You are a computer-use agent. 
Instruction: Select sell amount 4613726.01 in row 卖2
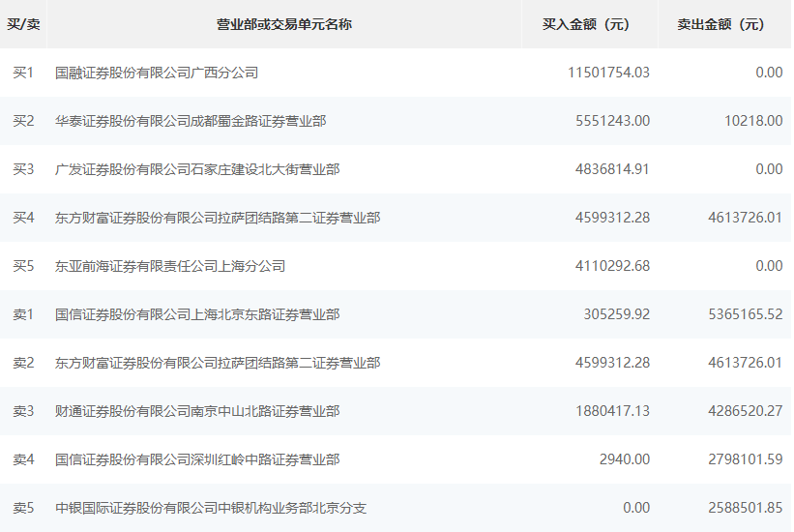[746, 363]
